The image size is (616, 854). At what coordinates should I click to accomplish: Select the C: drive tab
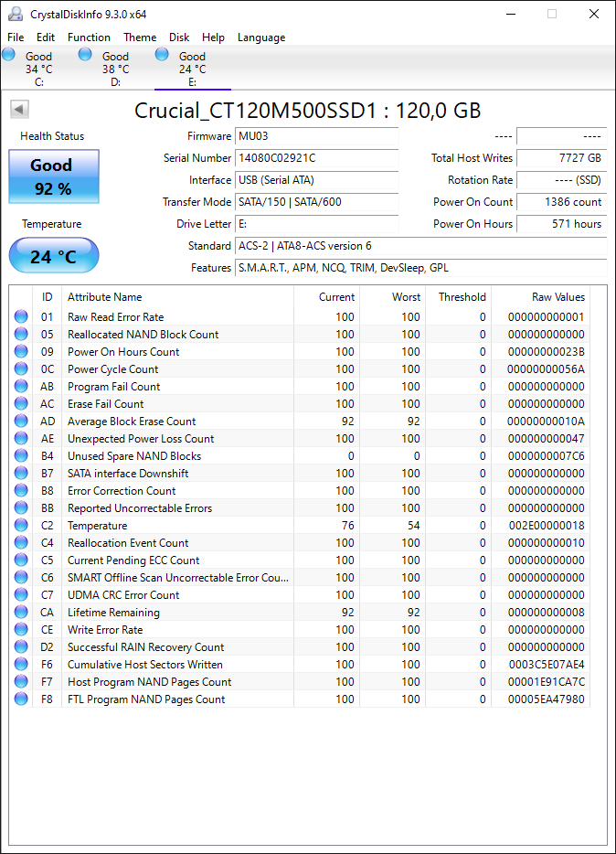38,69
